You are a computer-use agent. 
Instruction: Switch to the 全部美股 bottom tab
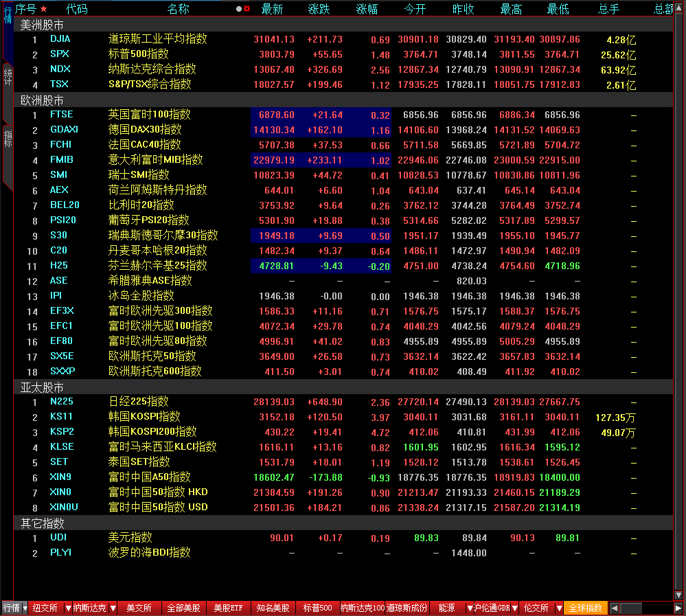(184, 608)
